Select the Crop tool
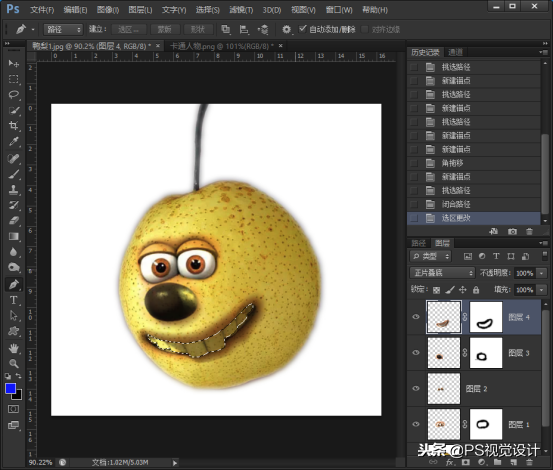The height and width of the screenshot is (470, 553). [13, 126]
